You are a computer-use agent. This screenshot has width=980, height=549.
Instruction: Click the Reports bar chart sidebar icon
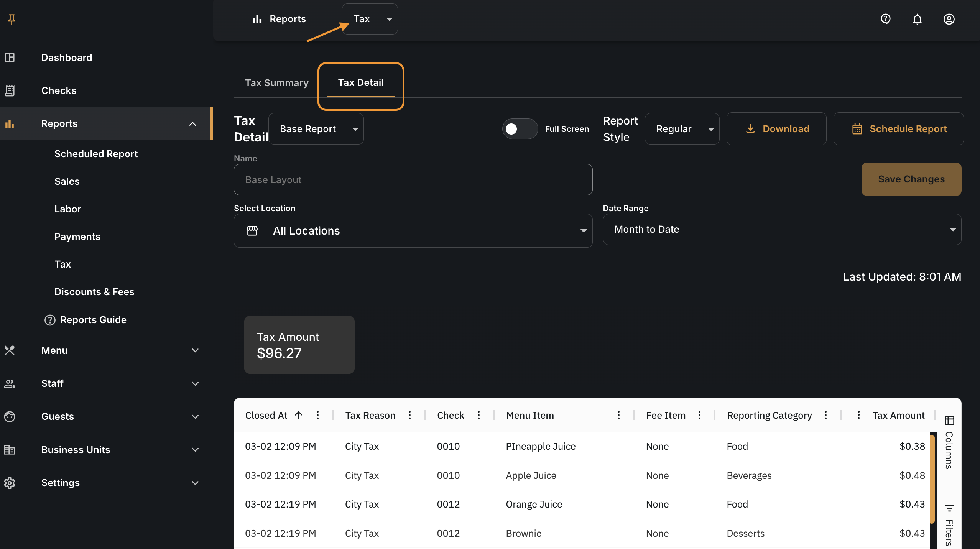point(10,123)
